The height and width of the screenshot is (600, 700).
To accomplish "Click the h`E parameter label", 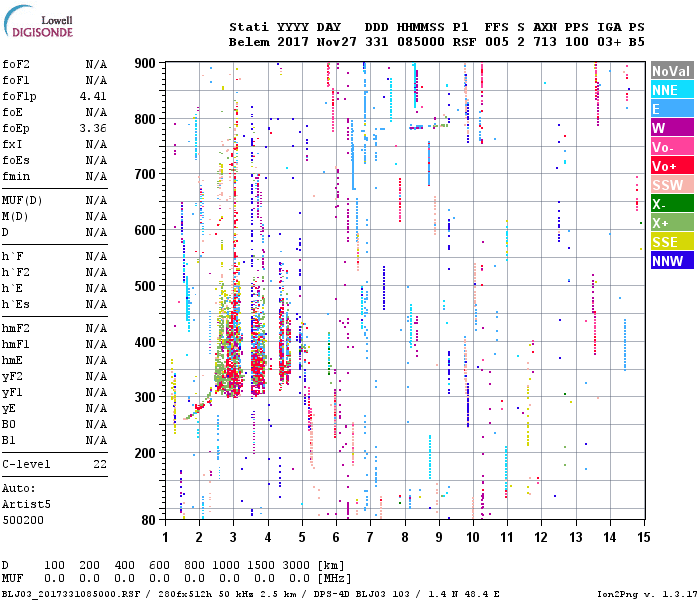I will point(12,289).
